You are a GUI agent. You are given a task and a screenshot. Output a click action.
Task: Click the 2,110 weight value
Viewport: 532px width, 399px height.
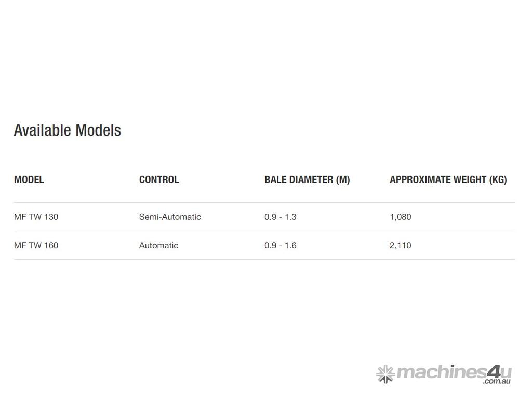coord(401,245)
